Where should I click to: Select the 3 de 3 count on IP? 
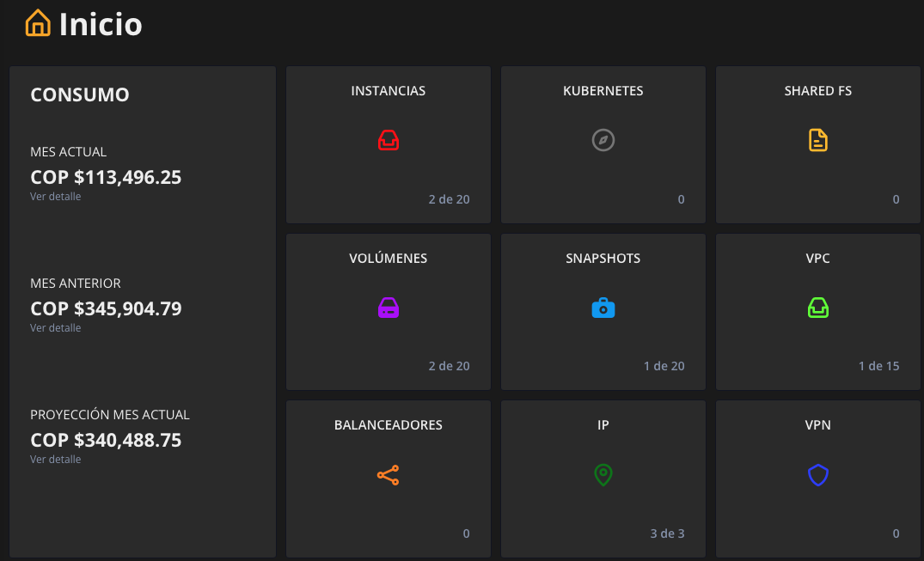(667, 533)
